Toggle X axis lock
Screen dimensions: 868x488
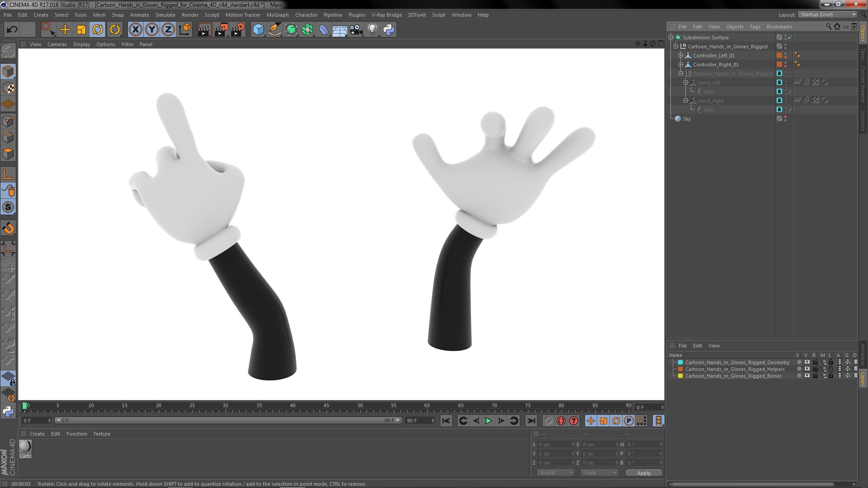click(x=136, y=30)
